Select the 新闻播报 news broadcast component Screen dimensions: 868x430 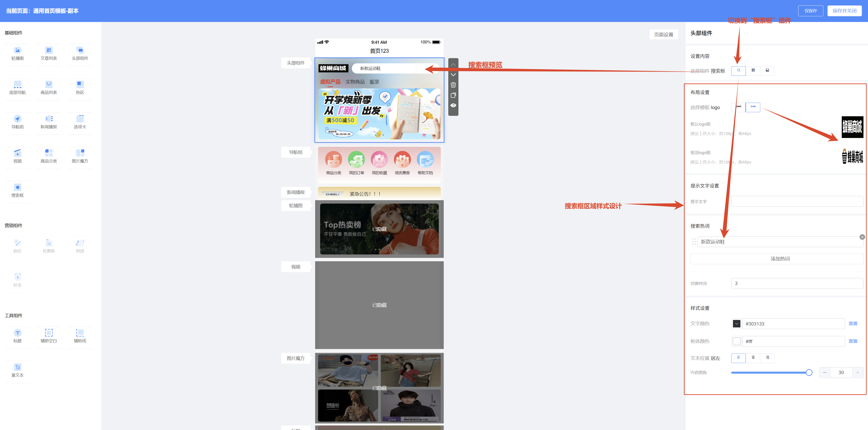(x=49, y=123)
